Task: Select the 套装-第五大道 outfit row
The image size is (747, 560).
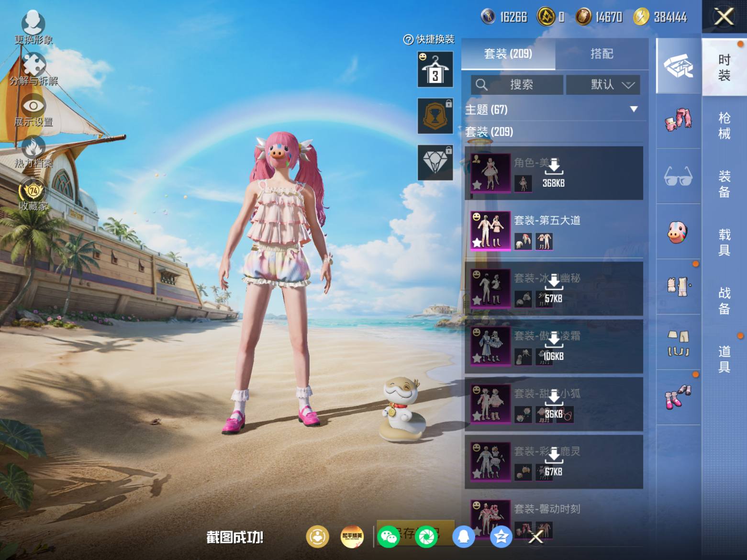Action: (x=554, y=231)
